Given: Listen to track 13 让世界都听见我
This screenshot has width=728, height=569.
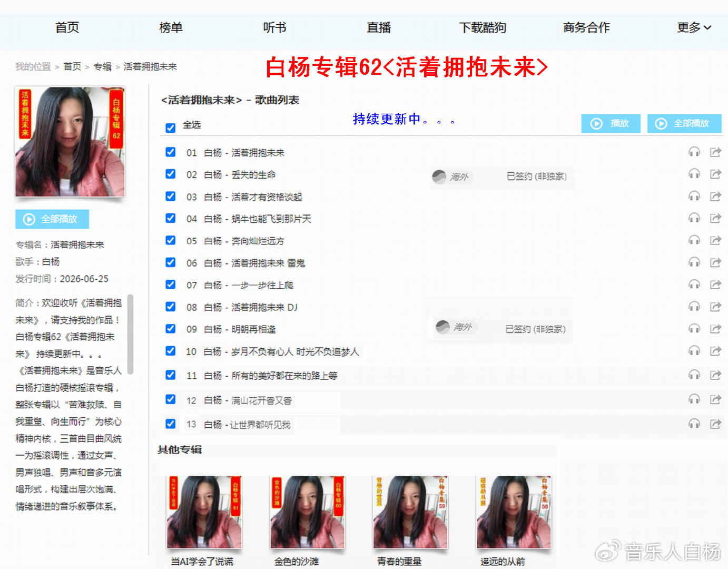Looking at the screenshot, I should 694,424.
